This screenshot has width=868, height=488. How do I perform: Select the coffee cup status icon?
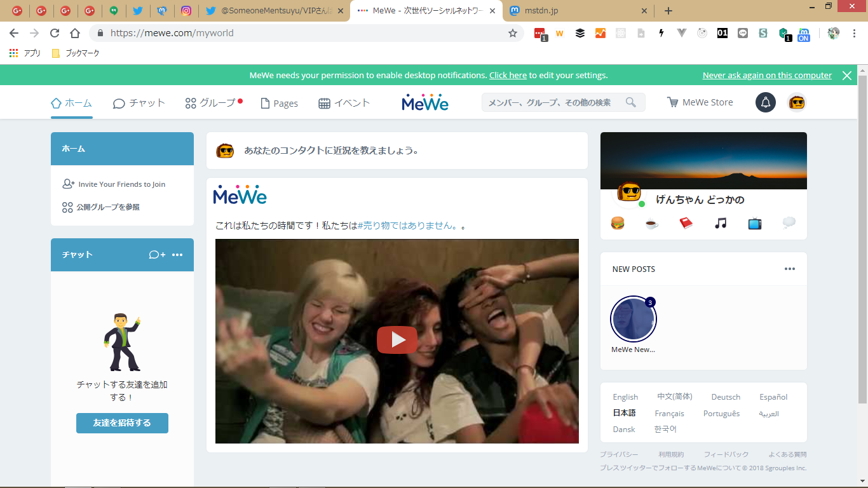coord(652,223)
